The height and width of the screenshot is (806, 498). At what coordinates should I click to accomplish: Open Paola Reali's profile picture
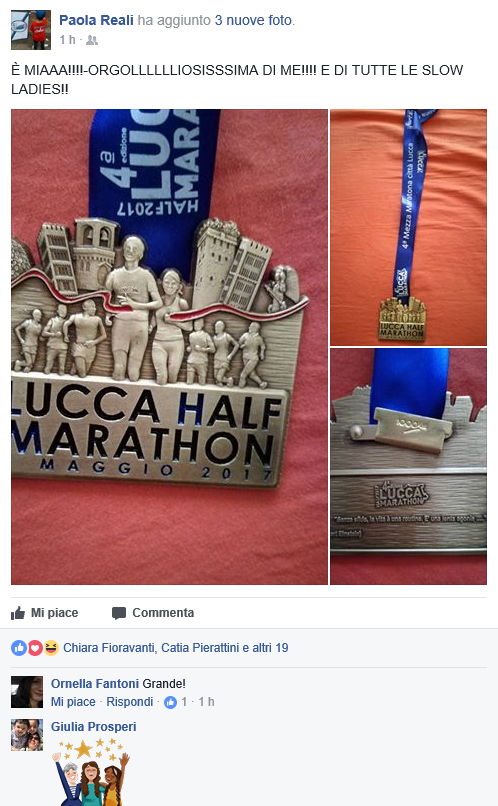31,30
